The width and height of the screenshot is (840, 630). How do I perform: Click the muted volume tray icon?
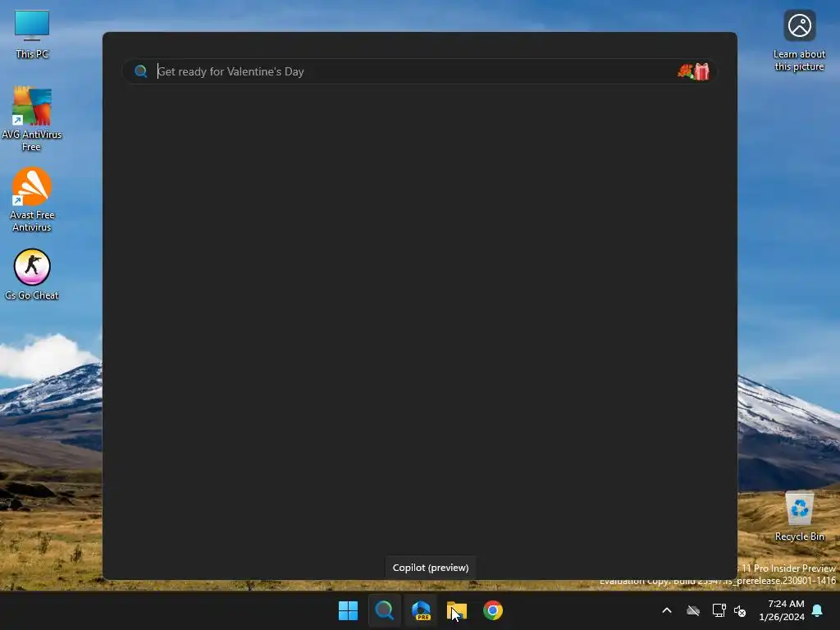740,610
